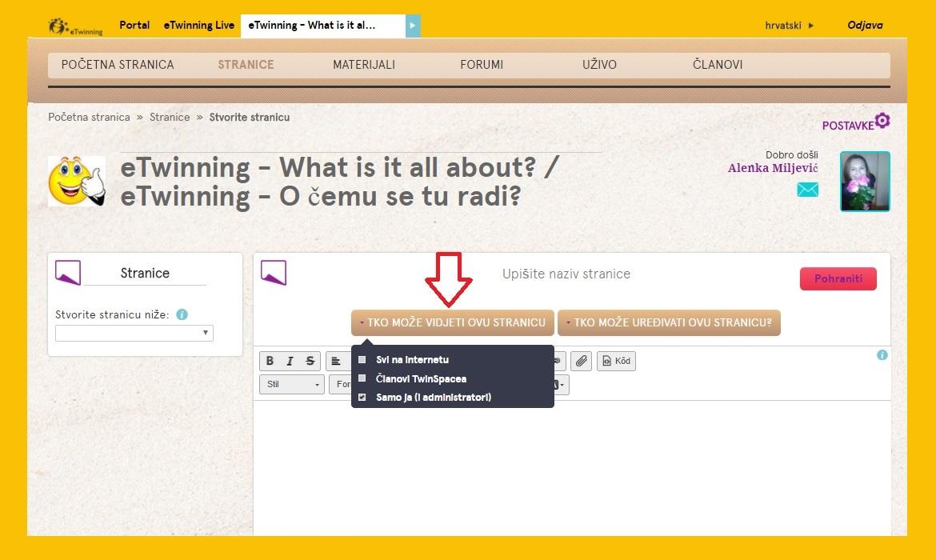Open the Stil style dropdown
The height and width of the screenshot is (560, 936).
(292, 384)
